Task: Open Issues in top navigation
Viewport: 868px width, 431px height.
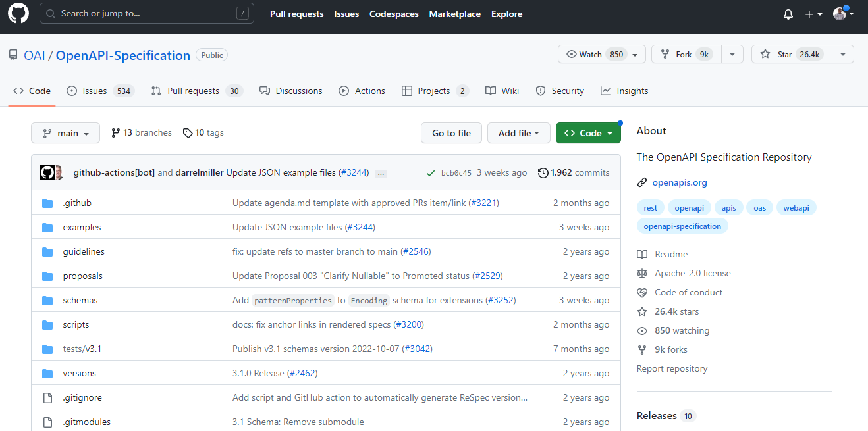Action: [x=346, y=14]
